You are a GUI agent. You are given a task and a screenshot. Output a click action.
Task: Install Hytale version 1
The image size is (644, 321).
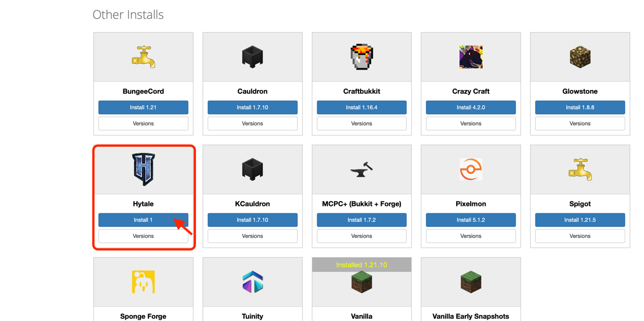[x=143, y=220]
